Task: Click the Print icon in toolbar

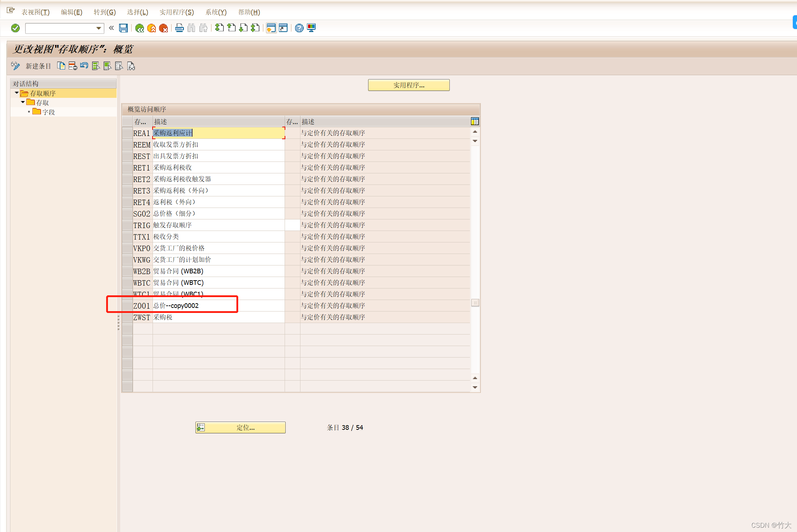Action: (179, 28)
